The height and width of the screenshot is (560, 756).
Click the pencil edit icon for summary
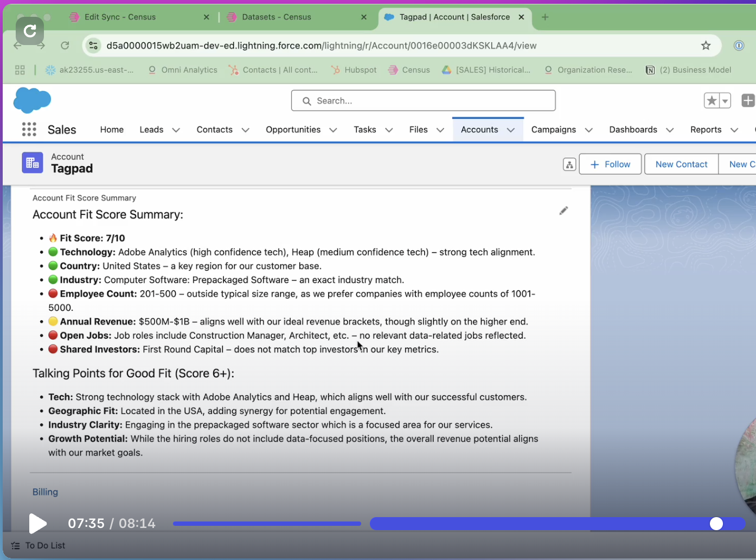coord(563,211)
